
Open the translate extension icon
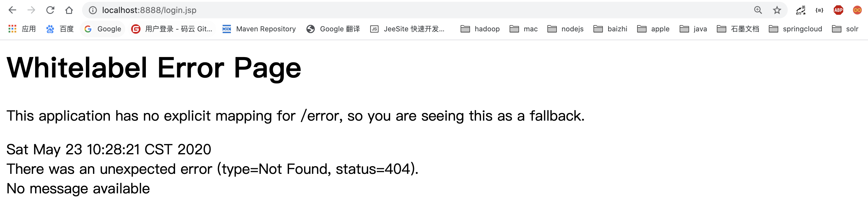(x=801, y=10)
